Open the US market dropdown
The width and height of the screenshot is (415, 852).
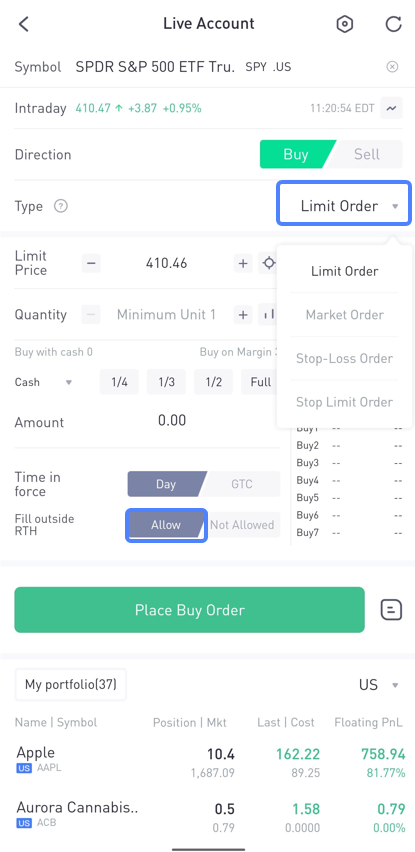pos(379,685)
